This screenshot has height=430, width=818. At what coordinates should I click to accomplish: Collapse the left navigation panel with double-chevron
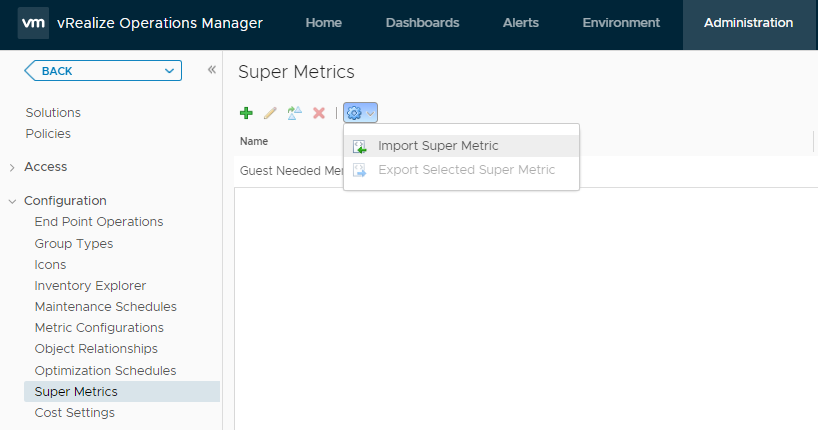click(212, 69)
